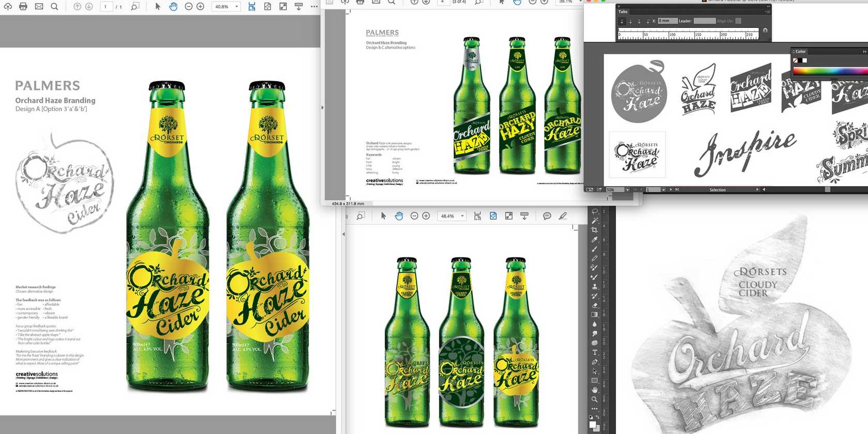Select the Photoshop Zoom magnifier tool
Screen dimensions: 868x434
click(595, 399)
